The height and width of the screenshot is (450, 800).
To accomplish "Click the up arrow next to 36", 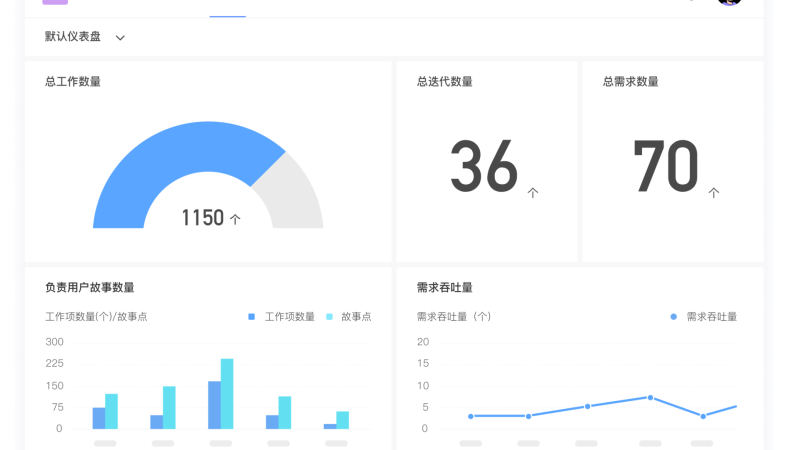I will 533,193.
